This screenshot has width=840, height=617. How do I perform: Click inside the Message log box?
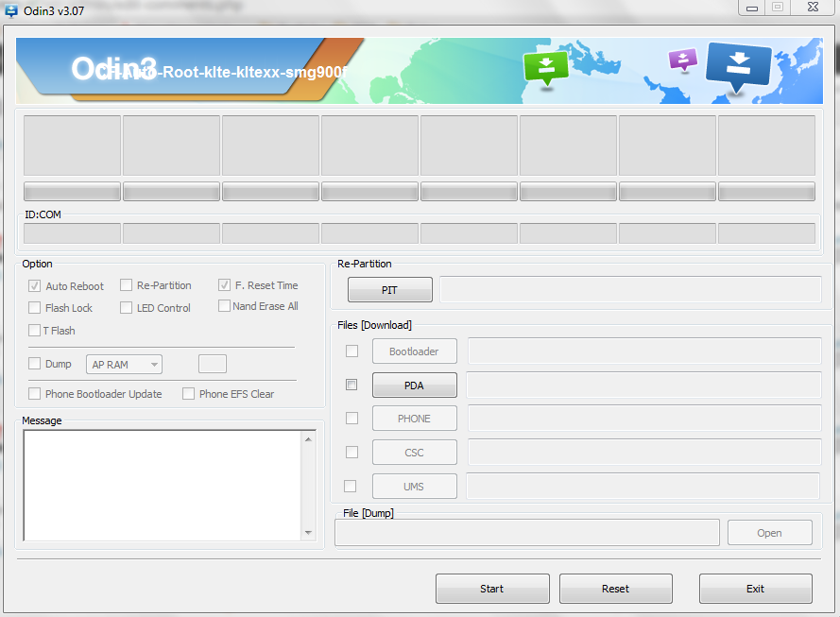coord(163,486)
